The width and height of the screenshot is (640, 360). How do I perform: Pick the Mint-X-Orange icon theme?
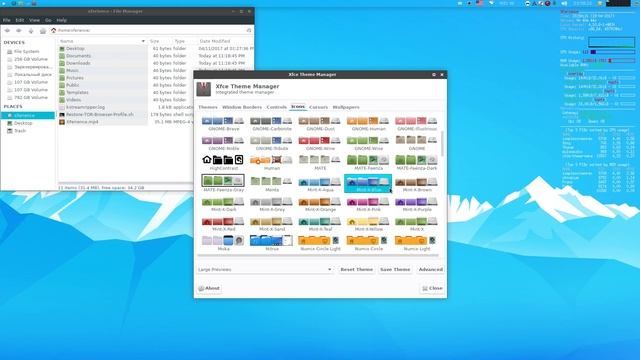point(320,204)
